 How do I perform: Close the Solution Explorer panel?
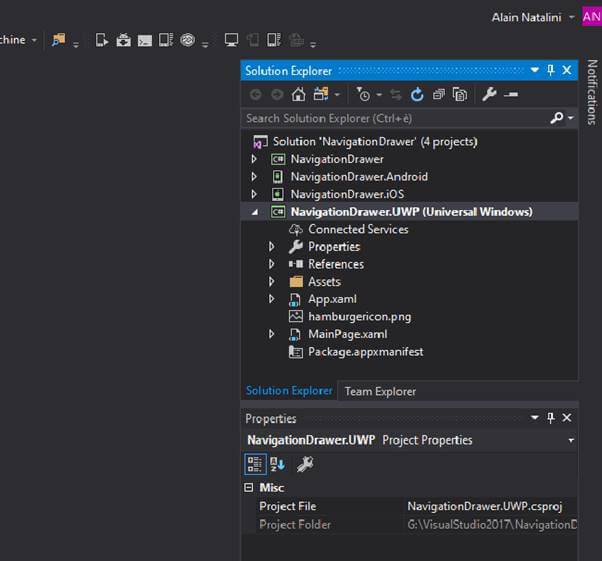tap(567, 70)
